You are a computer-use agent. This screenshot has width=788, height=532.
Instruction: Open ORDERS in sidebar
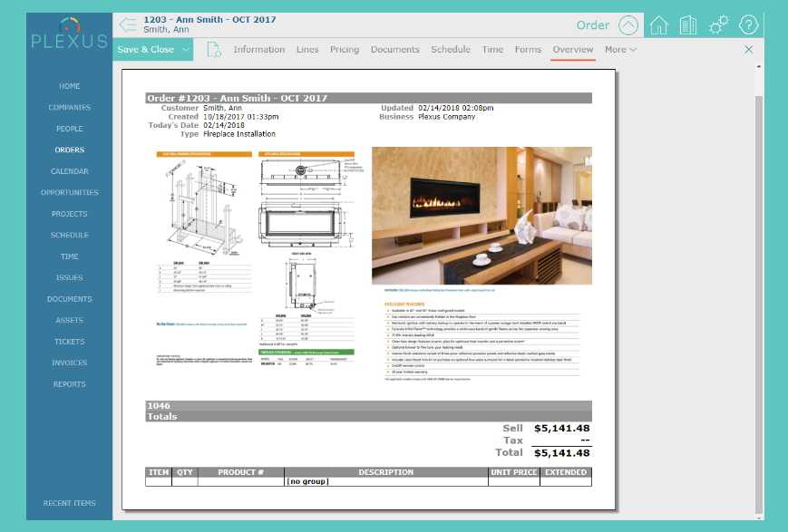point(69,150)
